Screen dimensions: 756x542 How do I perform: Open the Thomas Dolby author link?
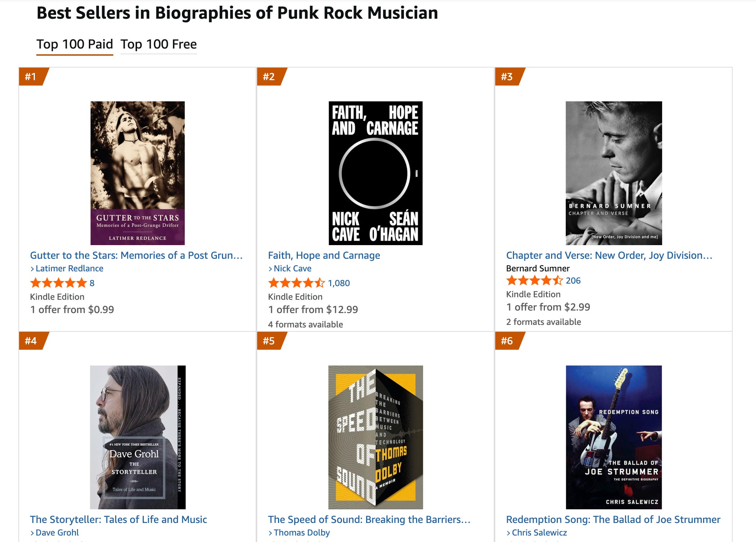[302, 533]
